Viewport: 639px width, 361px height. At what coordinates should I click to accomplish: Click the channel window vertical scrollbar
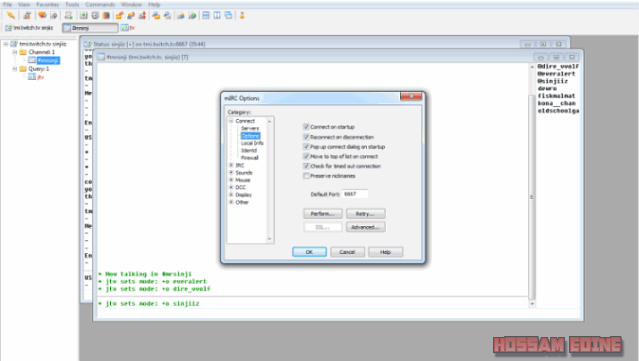point(531,184)
